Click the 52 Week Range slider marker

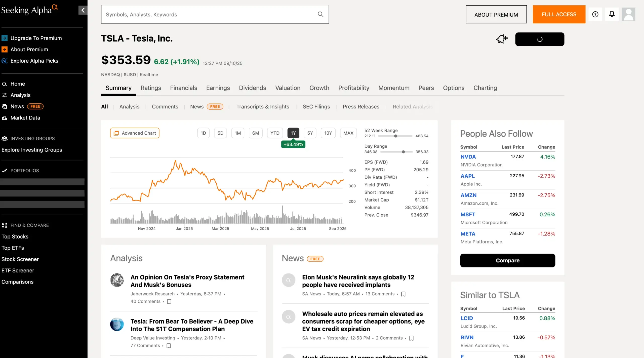(396, 136)
